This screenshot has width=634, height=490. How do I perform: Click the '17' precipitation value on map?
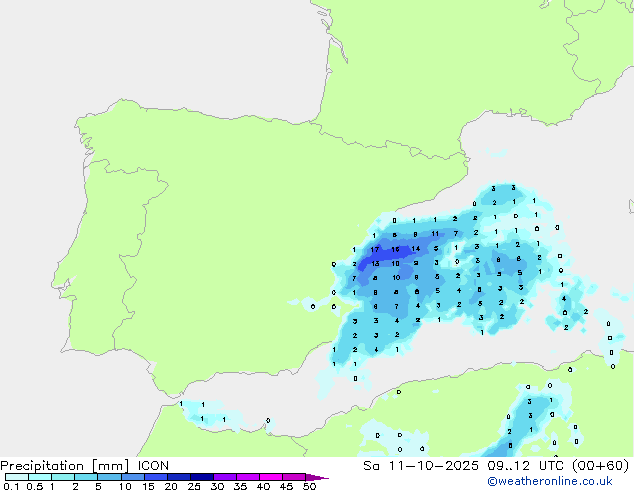[x=375, y=249]
